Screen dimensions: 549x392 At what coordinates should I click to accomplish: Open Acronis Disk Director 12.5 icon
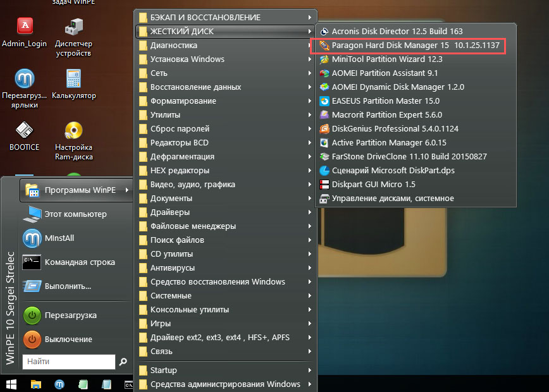click(x=324, y=32)
